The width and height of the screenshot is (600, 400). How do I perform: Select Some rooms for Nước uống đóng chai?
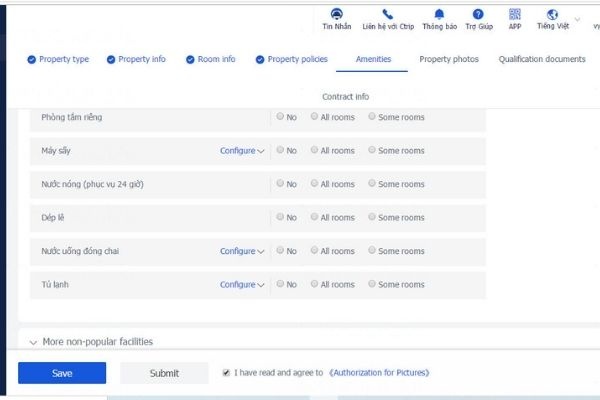pyautogui.click(x=372, y=250)
